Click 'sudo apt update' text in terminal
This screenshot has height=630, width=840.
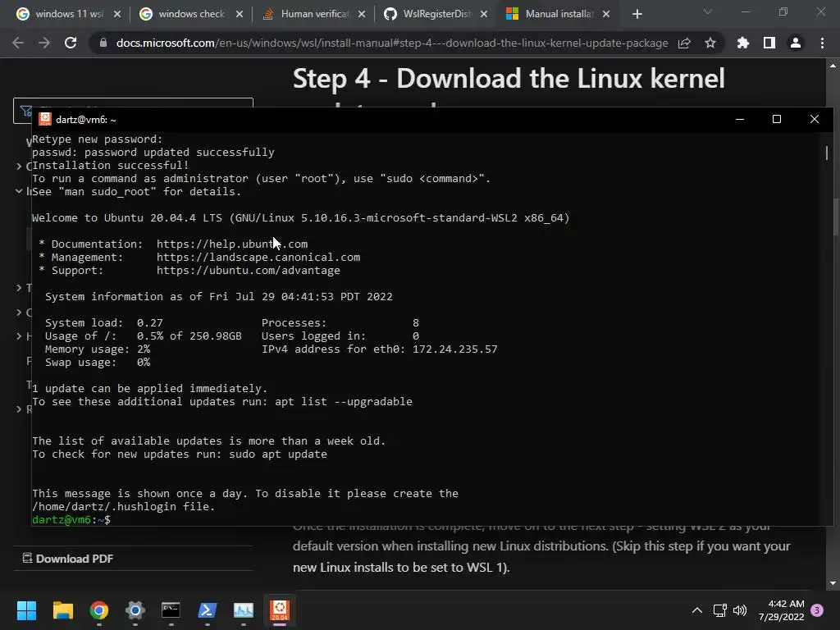point(277,454)
